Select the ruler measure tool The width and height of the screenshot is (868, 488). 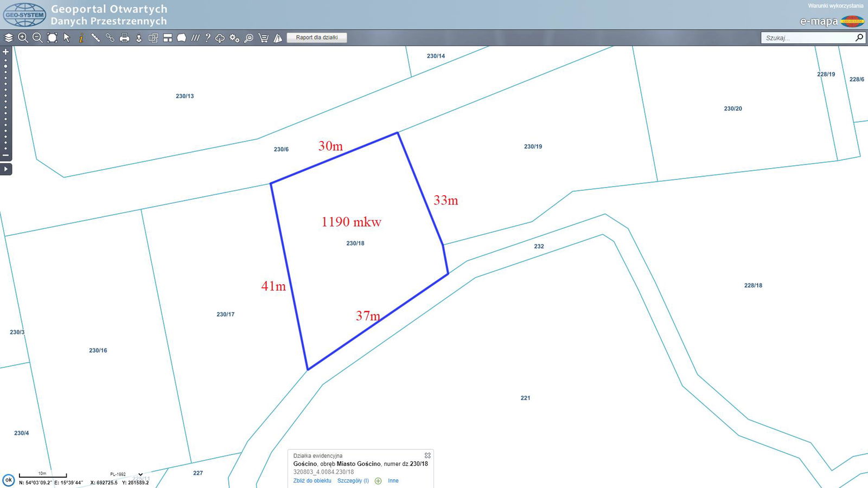[95, 38]
